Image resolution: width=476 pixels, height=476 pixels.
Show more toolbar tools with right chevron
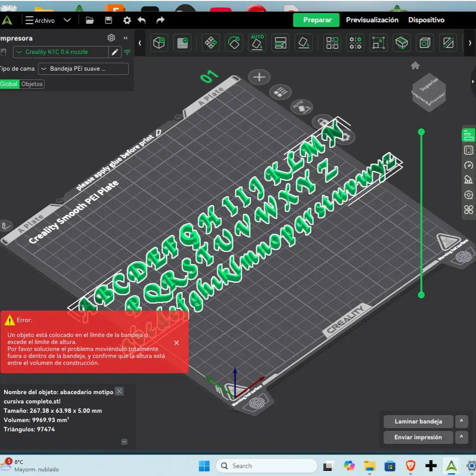click(x=469, y=43)
